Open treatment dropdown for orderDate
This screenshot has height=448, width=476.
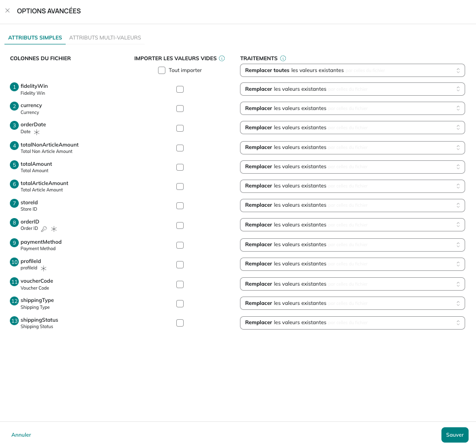point(353,128)
